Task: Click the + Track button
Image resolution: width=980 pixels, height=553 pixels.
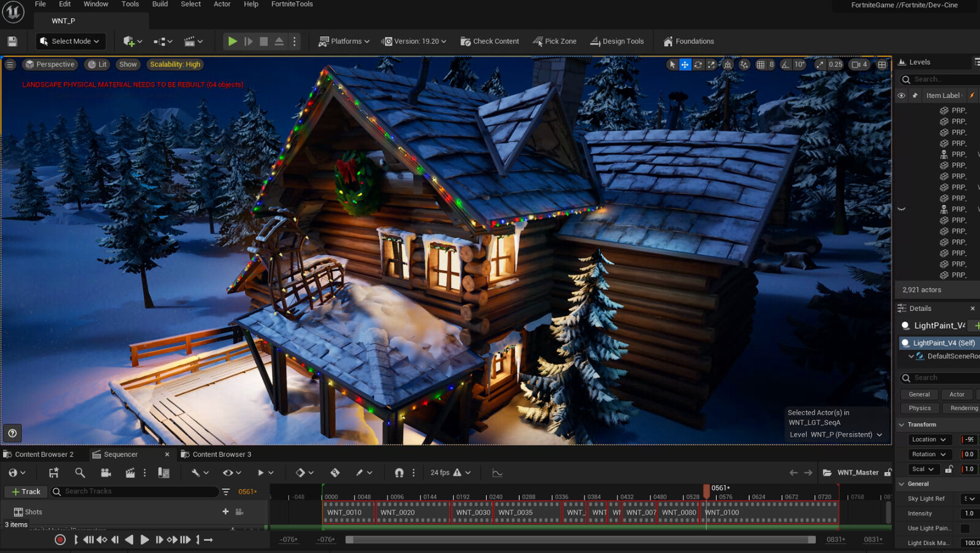Action: (x=26, y=491)
